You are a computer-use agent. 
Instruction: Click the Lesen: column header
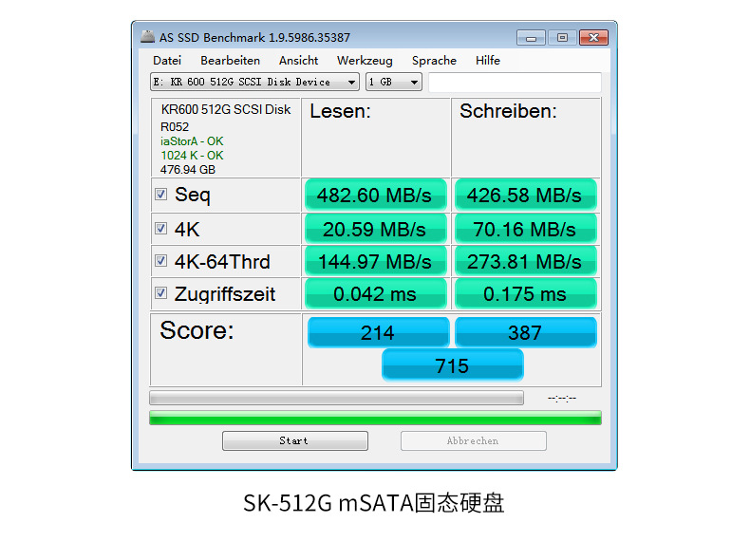[340, 111]
